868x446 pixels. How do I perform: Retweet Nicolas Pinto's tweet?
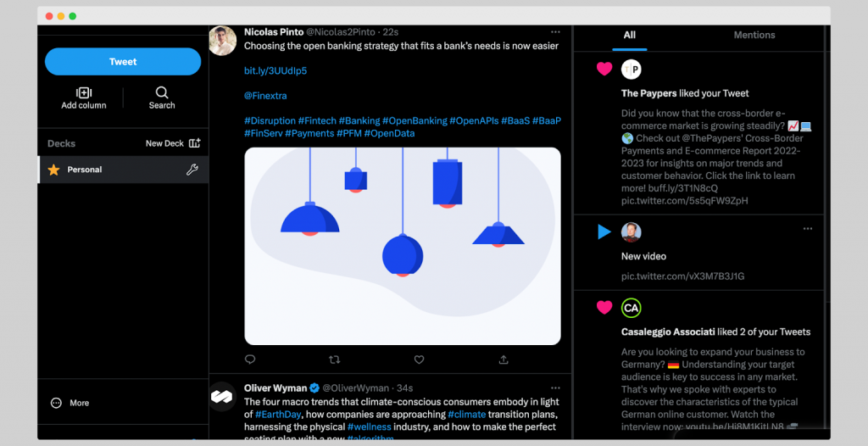(x=335, y=360)
